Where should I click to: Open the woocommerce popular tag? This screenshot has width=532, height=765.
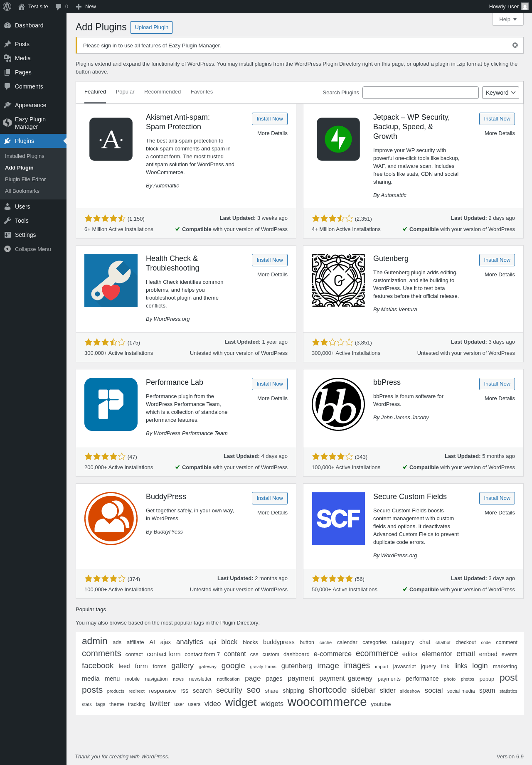[x=327, y=702]
